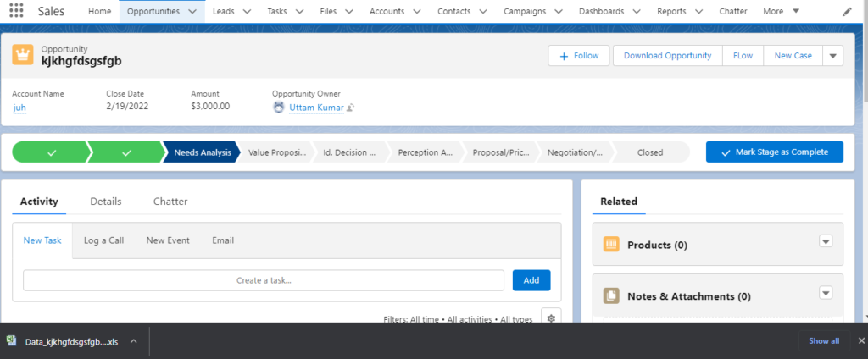This screenshot has height=359, width=868.
Task: Select the Value Proposition stage
Action: 277,152
